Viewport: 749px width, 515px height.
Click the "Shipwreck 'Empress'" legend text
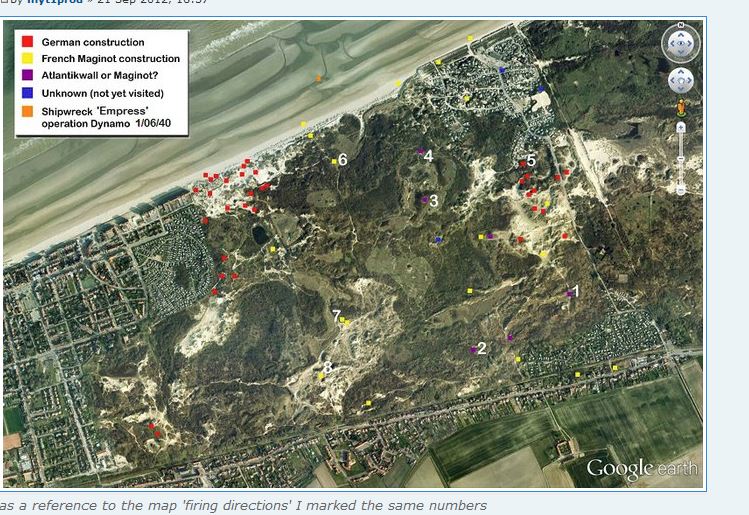(95, 111)
